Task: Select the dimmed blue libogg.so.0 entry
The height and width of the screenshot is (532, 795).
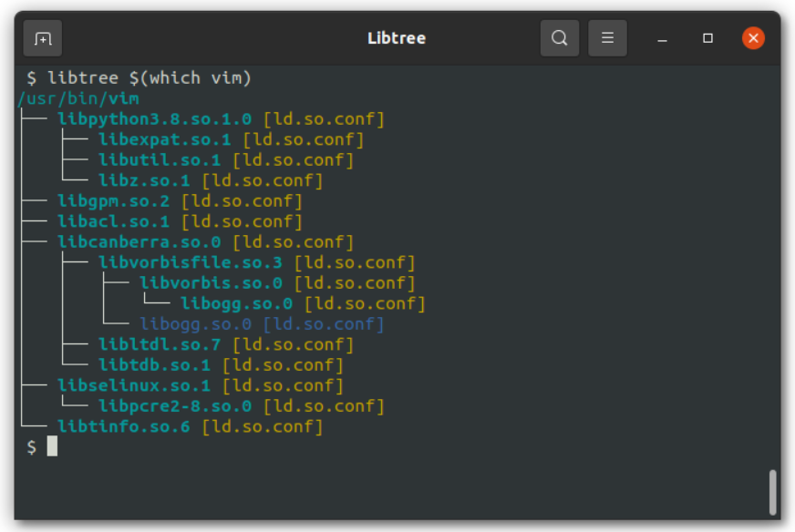Action: [x=195, y=323]
